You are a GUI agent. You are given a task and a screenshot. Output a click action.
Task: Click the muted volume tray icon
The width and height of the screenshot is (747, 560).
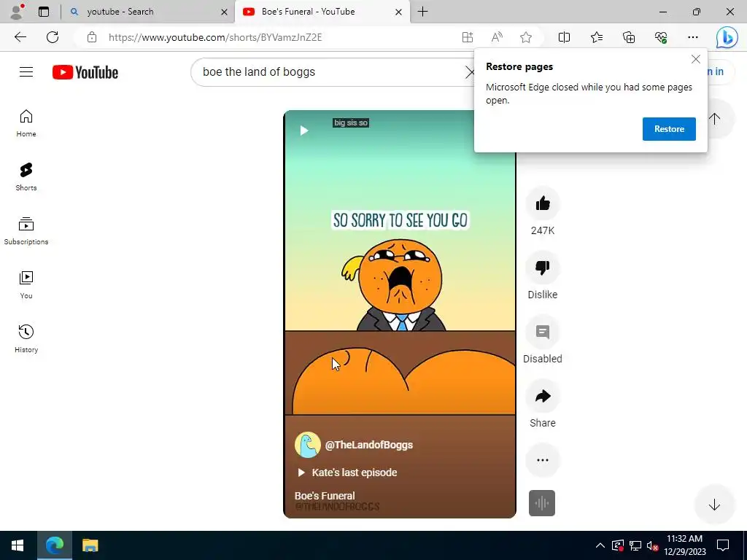point(653,545)
